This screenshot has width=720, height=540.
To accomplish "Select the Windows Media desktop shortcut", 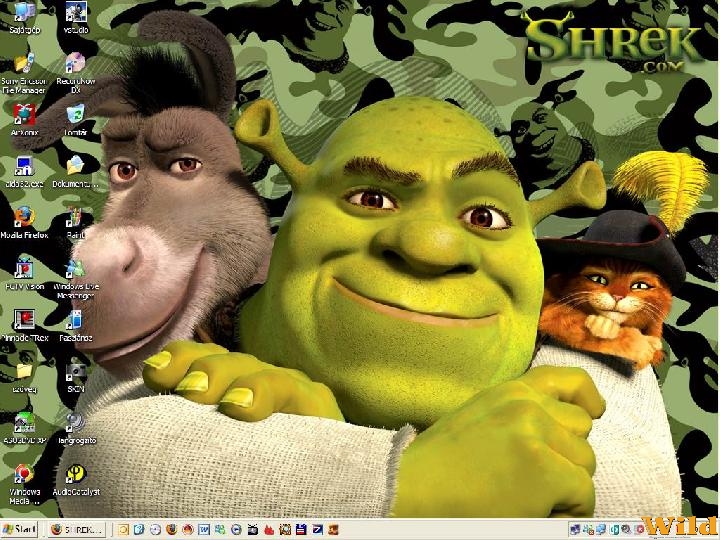I will [24, 485].
